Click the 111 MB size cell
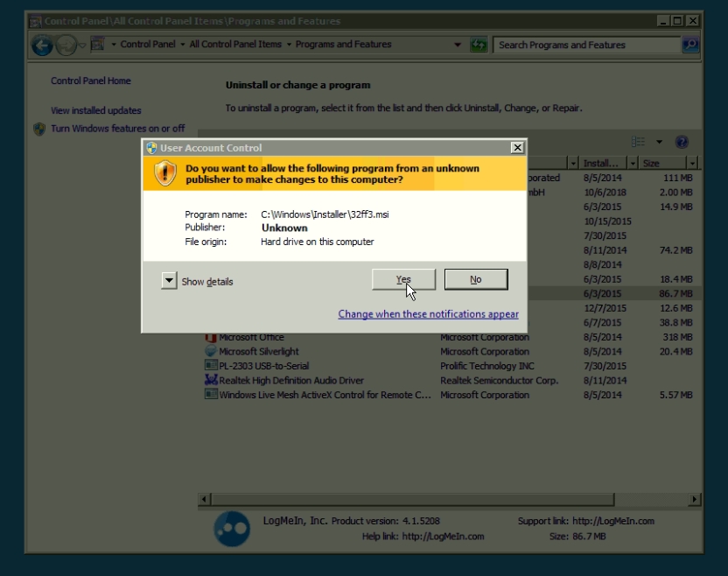728x576 pixels. 678,178
